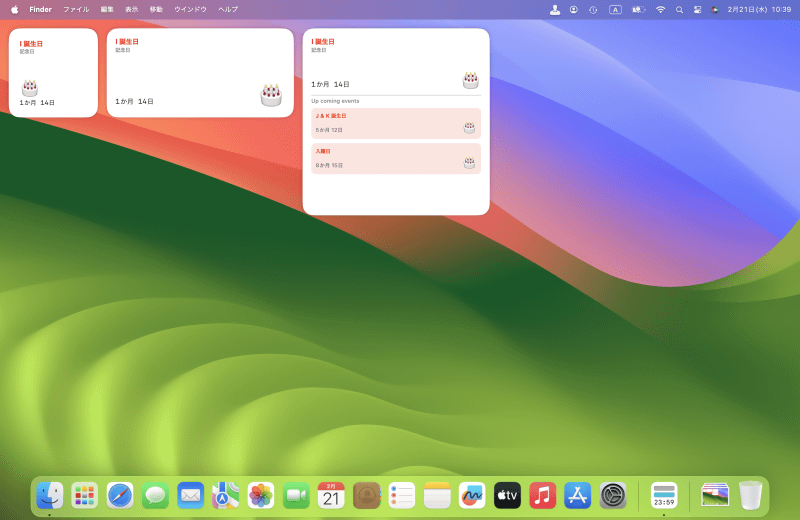
Task: Click the 5か月 12日 countdown text
Action: [x=329, y=130]
